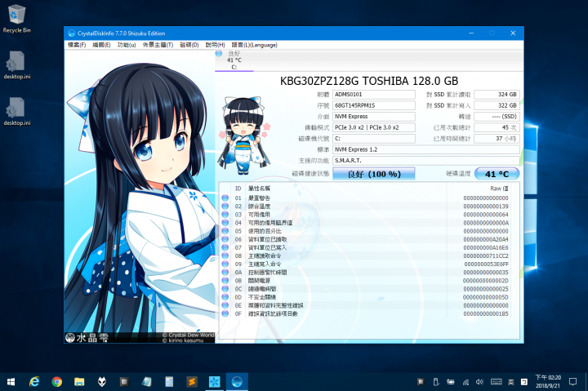Click the CrystalDiskInfo blue sphere taskbar icon
Screen dimensions: 588x391
coord(237,382)
